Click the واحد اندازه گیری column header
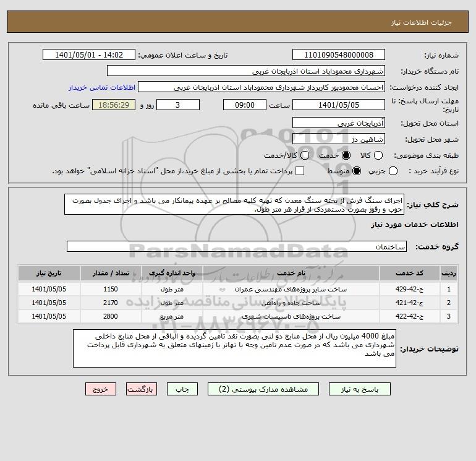 point(172,273)
